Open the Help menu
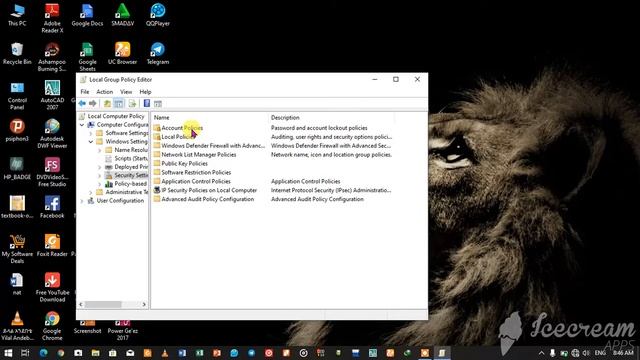The width and height of the screenshot is (640, 360). click(x=145, y=92)
